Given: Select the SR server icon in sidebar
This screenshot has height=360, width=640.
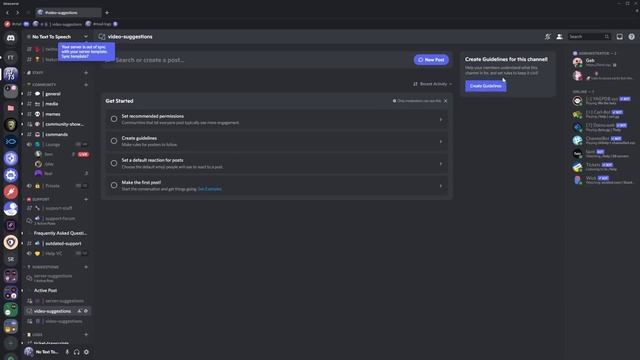Looking at the screenshot, I should point(11,259).
